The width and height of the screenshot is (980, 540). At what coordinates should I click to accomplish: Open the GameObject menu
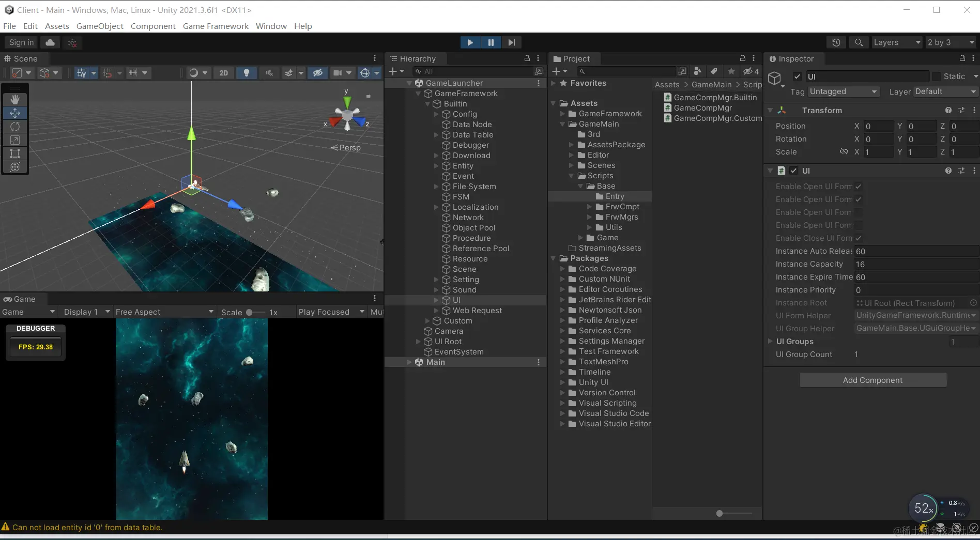(x=100, y=26)
